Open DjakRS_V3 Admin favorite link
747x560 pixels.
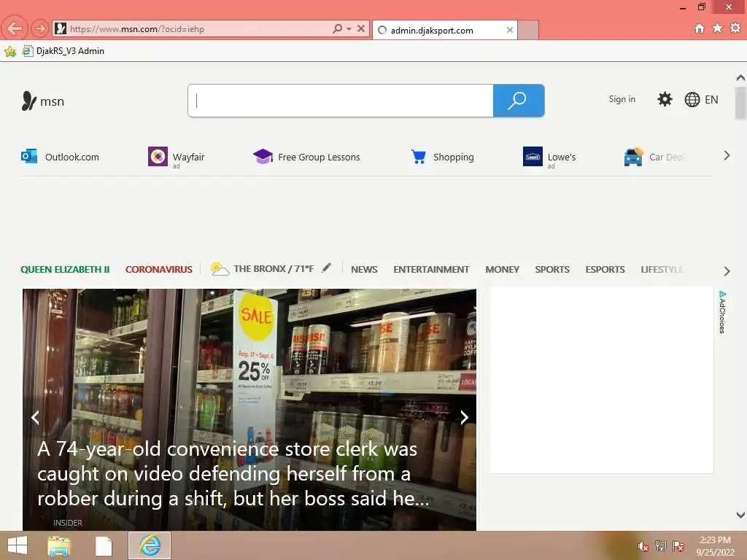coord(64,51)
